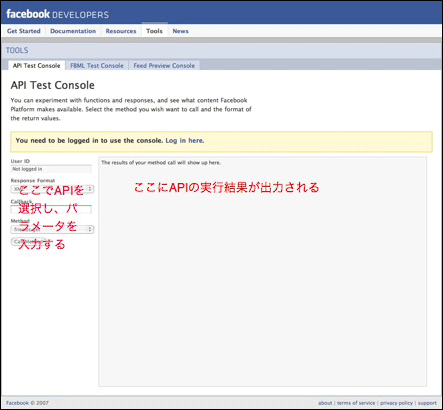Switch to the Feed Preview Console tab
This screenshot has height=410, width=443.
coord(164,66)
